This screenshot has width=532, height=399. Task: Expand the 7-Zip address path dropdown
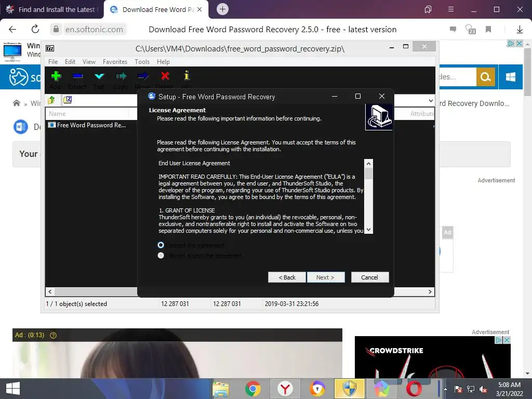[431, 100]
